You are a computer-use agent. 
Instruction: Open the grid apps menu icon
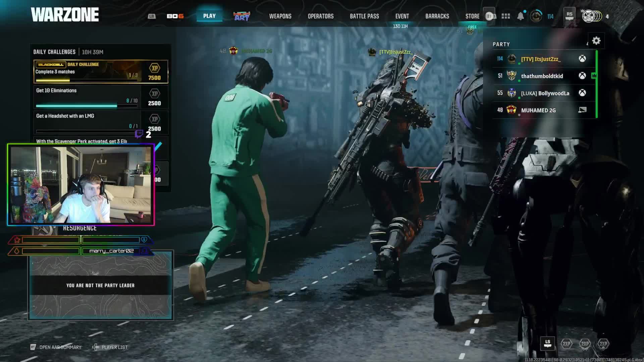505,16
